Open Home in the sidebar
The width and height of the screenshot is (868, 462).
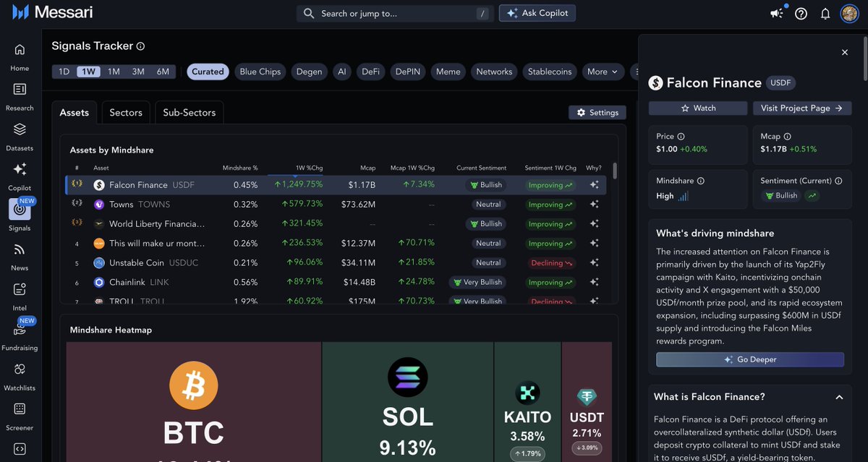coord(20,57)
